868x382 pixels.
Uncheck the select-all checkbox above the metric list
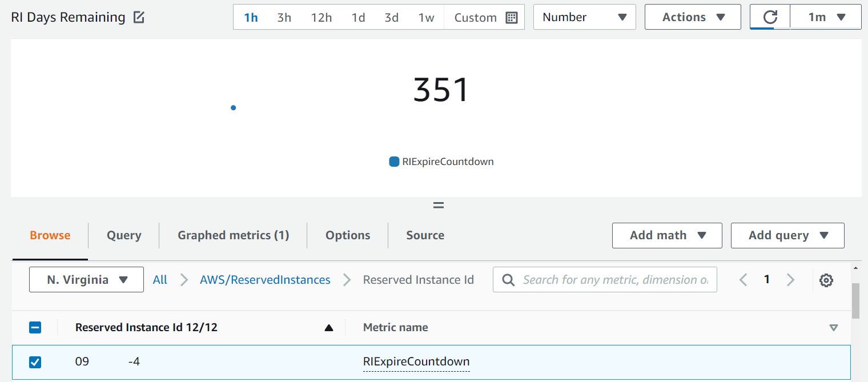point(35,327)
